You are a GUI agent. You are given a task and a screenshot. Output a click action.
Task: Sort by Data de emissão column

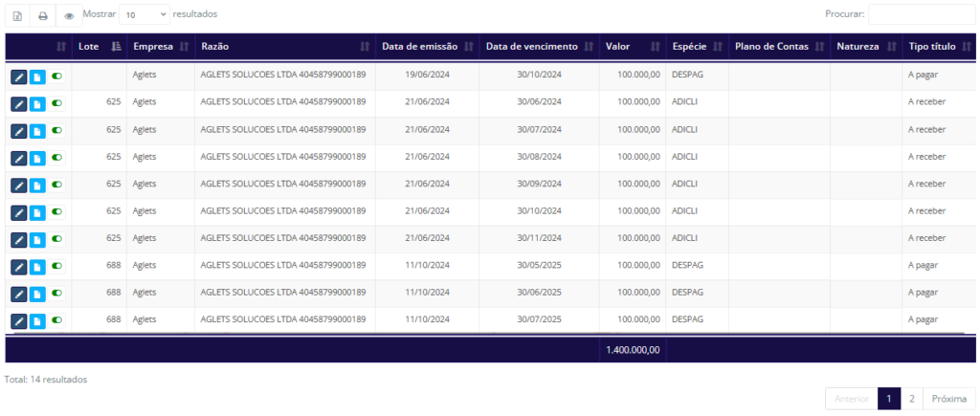click(428, 47)
